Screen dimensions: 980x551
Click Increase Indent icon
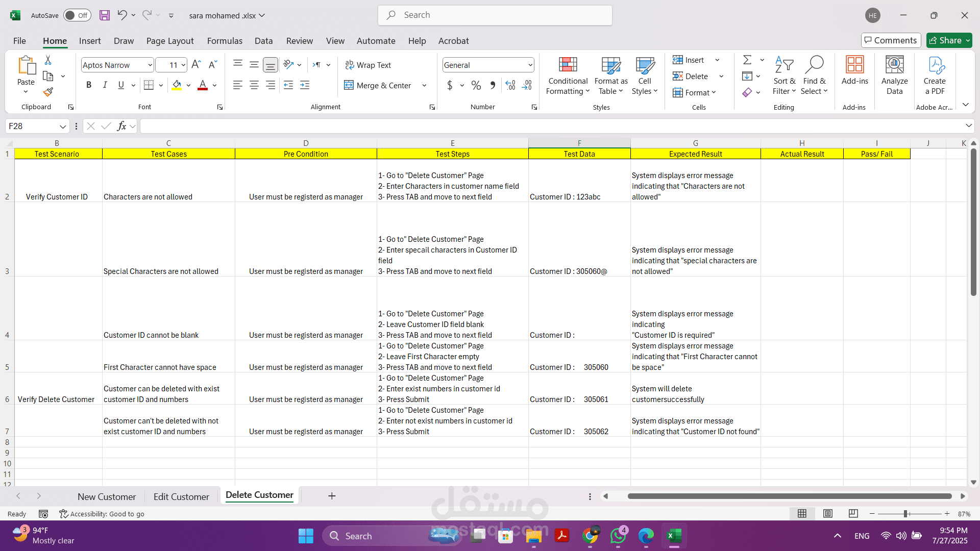305,86
